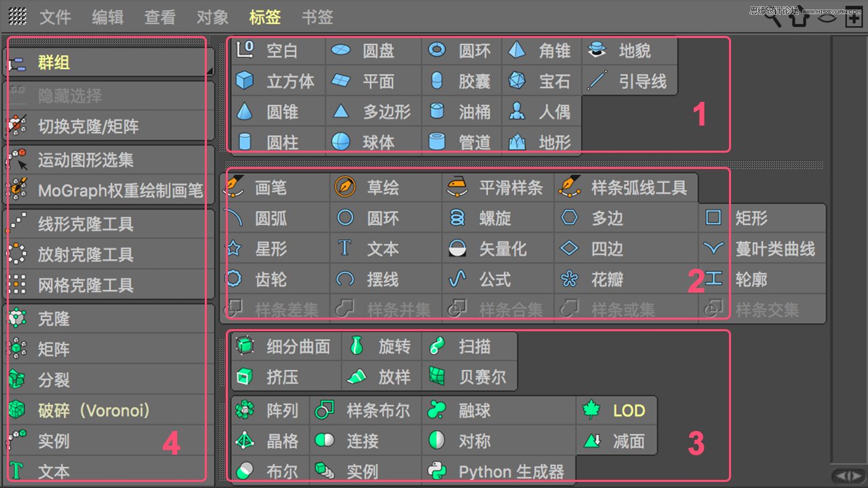
Task: Toggle the eye icon in the top-right corner
Action: [x=828, y=19]
